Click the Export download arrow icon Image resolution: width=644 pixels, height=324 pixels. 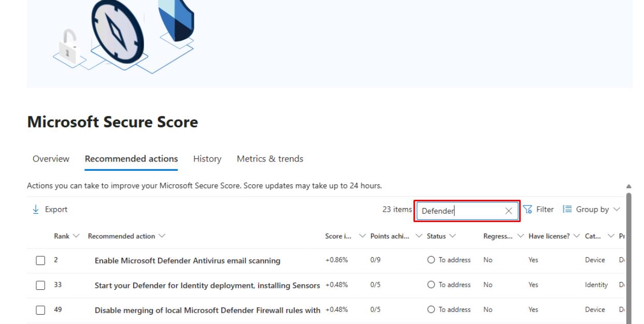35,210
